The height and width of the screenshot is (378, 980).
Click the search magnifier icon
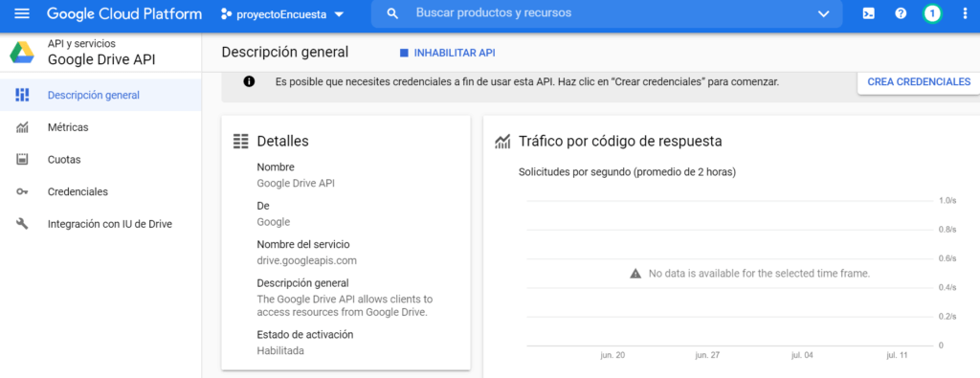pos(392,13)
